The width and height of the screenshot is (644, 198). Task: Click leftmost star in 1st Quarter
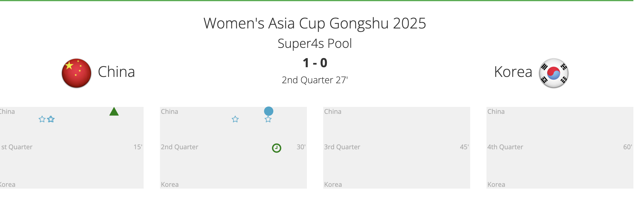tap(42, 119)
